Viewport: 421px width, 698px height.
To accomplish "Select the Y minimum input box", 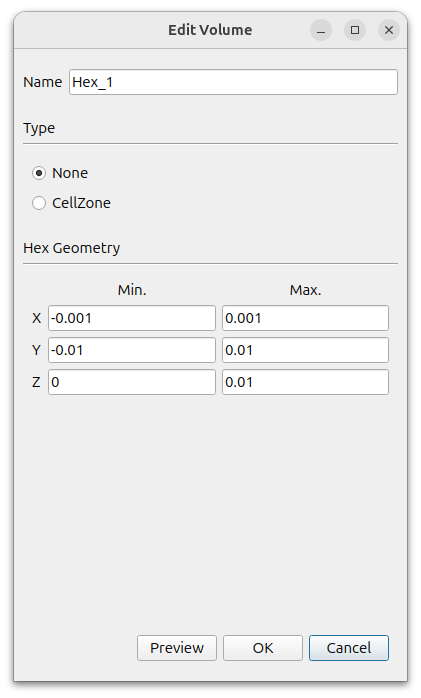I will tap(132, 350).
